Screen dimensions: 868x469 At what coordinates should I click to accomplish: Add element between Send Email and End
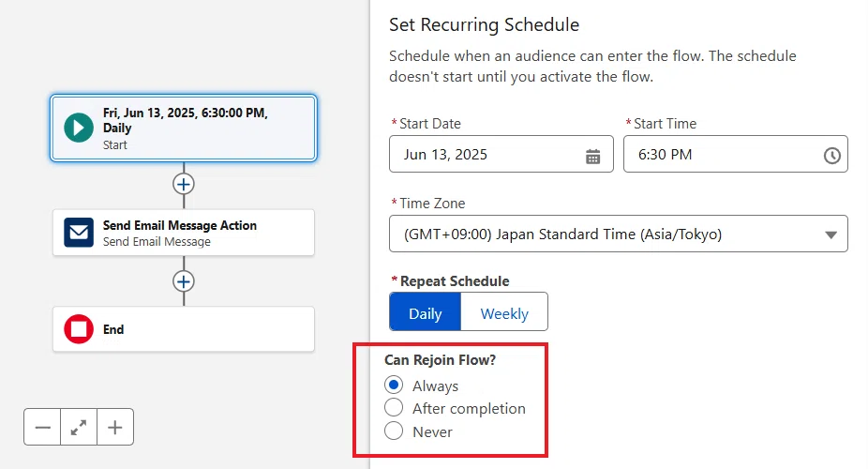coord(183,281)
